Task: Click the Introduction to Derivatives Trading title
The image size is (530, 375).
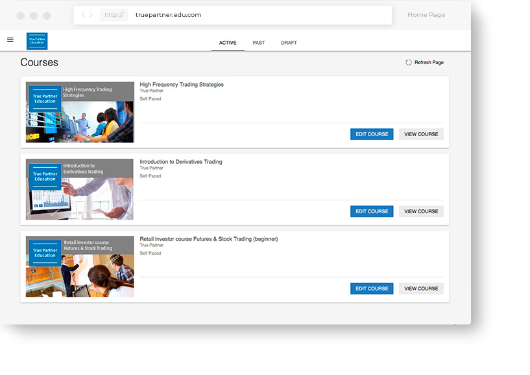Action: click(181, 162)
